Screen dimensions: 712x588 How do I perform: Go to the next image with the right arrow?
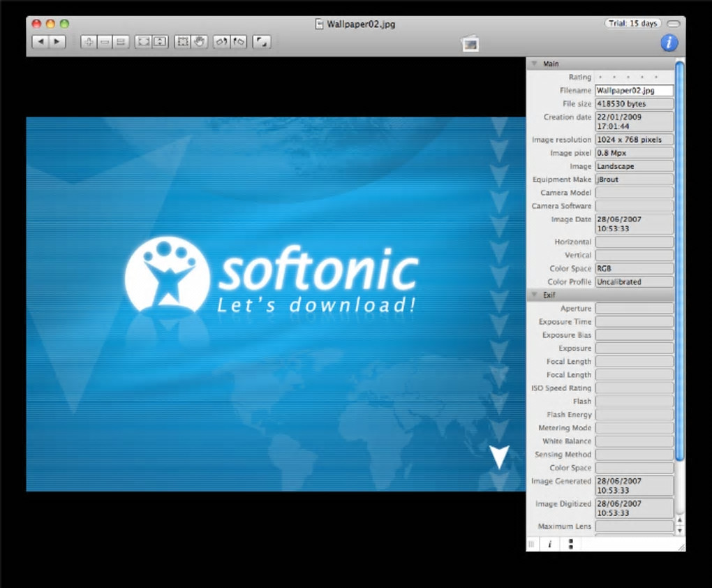click(57, 42)
